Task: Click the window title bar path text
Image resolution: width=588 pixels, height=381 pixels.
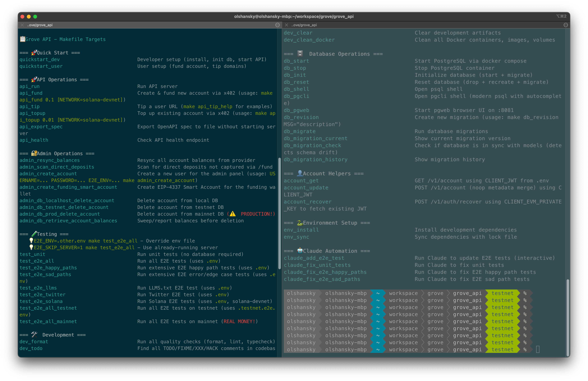Action: point(294,17)
